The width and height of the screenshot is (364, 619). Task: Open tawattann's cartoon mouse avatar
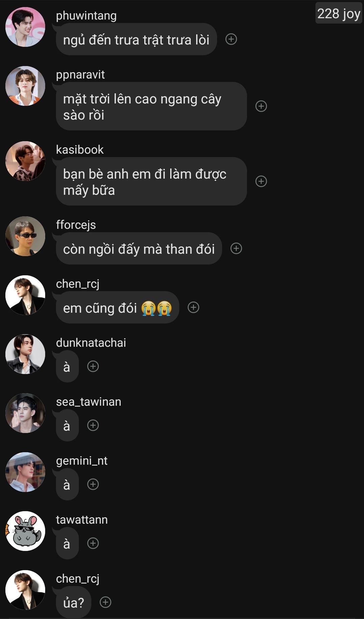pos(25,531)
